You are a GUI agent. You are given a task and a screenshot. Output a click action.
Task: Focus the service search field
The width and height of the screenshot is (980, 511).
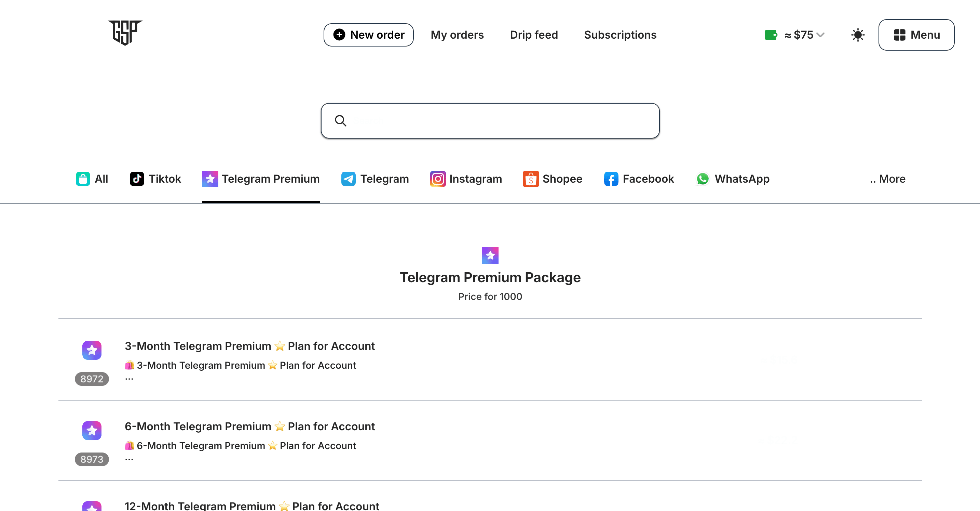(x=490, y=121)
